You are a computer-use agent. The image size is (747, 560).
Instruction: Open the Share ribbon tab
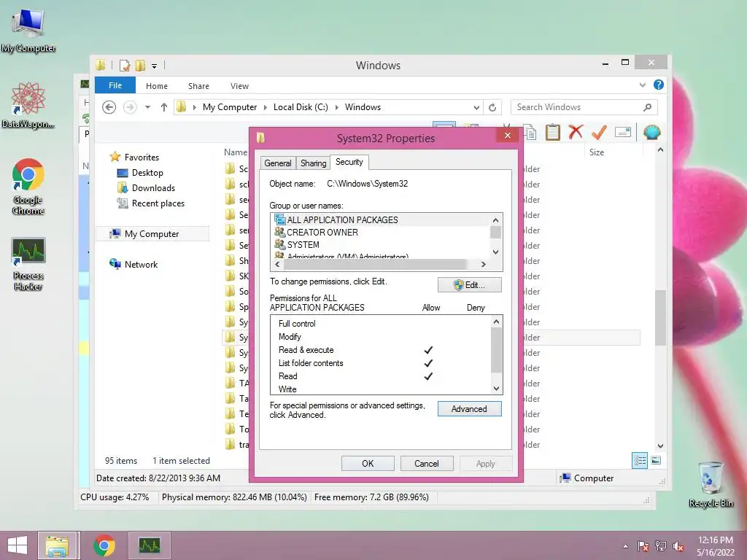pos(198,86)
